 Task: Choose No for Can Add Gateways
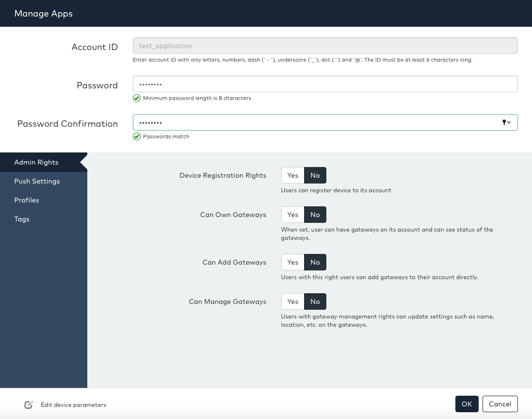(315, 262)
